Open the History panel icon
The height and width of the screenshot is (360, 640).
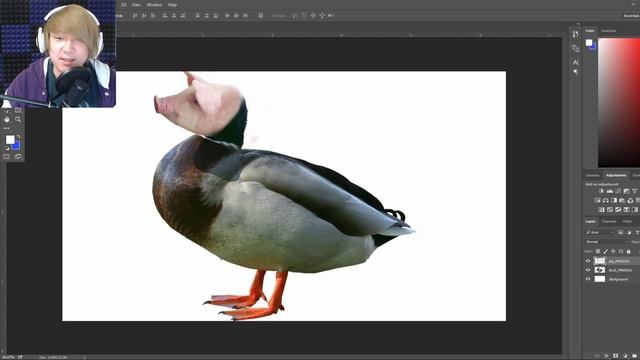[x=576, y=34]
